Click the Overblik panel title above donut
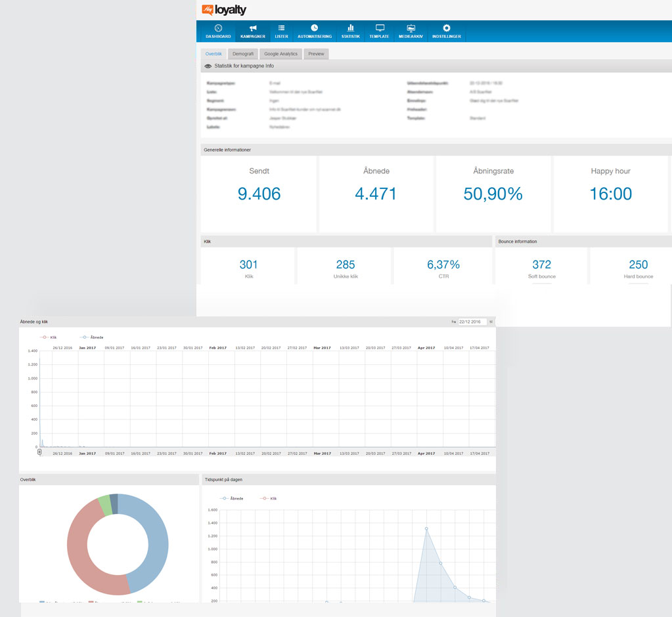The height and width of the screenshot is (617, 672). pyautogui.click(x=28, y=480)
